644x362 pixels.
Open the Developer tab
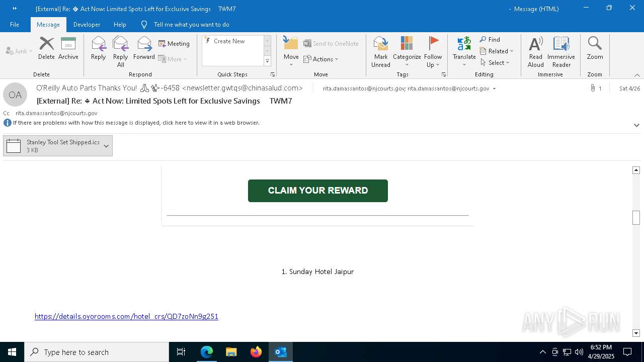point(87,25)
